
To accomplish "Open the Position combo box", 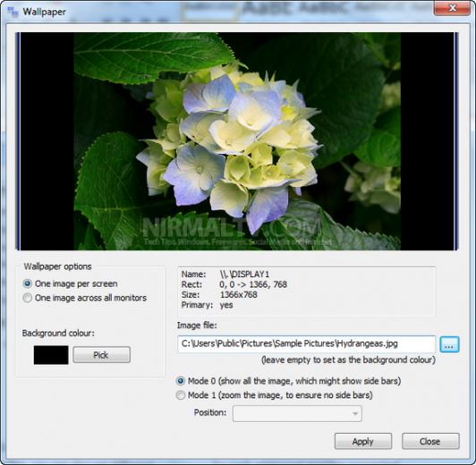I will click(297, 414).
